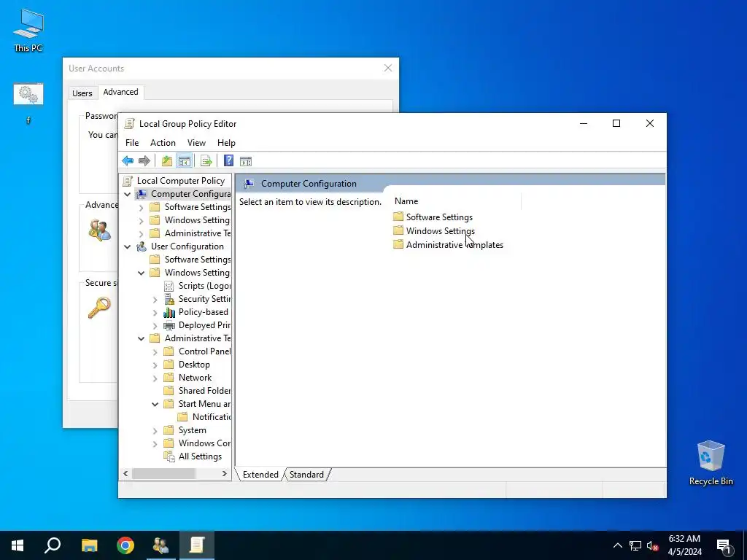Select Windows Components folder in tree

(x=204, y=443)
